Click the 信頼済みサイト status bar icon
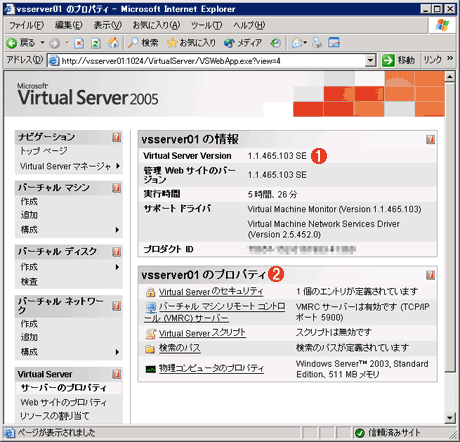The width and height of the screenshot is (460, 442). (360, 433)
